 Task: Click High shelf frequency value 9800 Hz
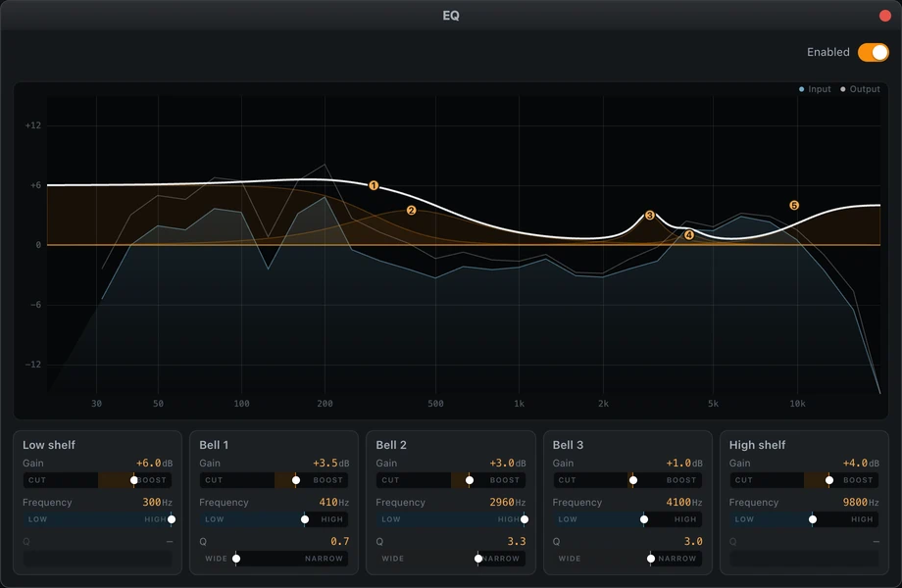[861, 502]
